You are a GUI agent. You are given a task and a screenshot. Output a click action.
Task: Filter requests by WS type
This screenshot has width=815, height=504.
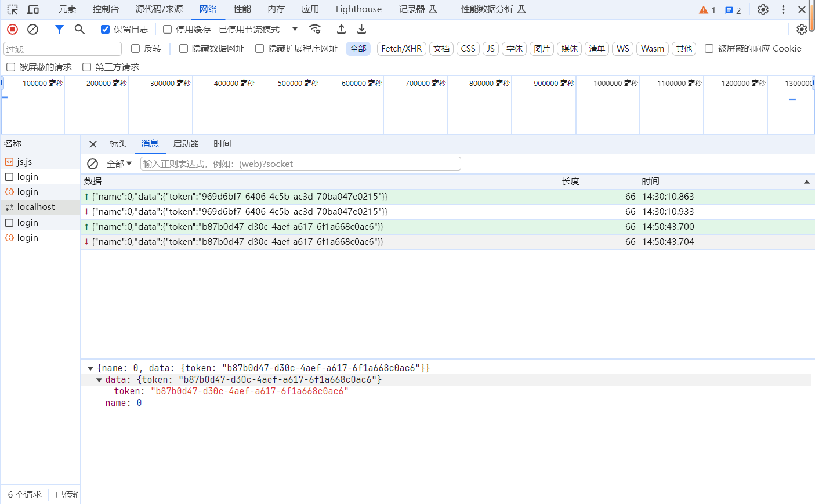(x=622, y=49)
